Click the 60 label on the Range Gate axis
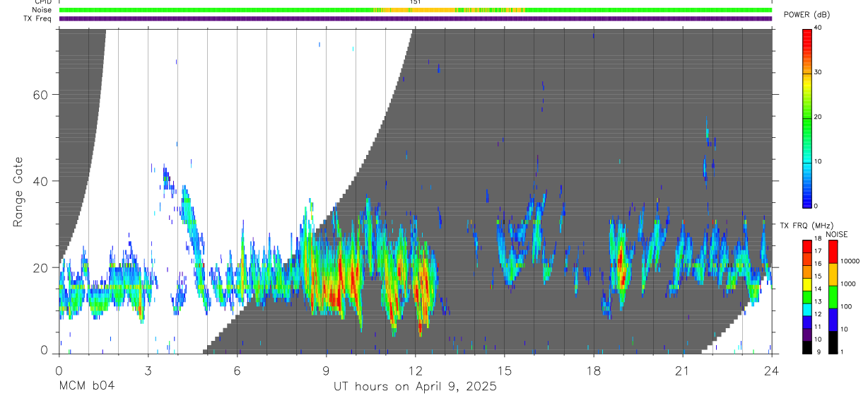Image resolution: width=868 pixels, height=401 pixels. tap(40, 95)
